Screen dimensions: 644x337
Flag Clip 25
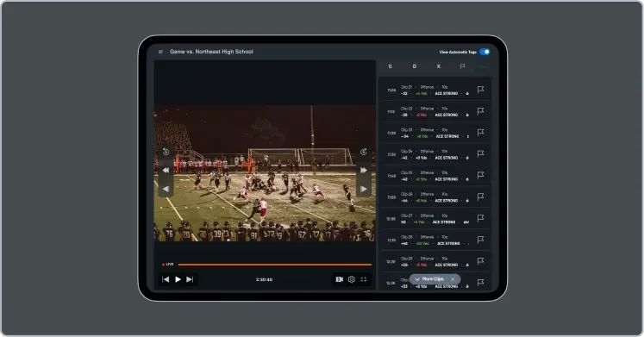[x=480, y=175]
